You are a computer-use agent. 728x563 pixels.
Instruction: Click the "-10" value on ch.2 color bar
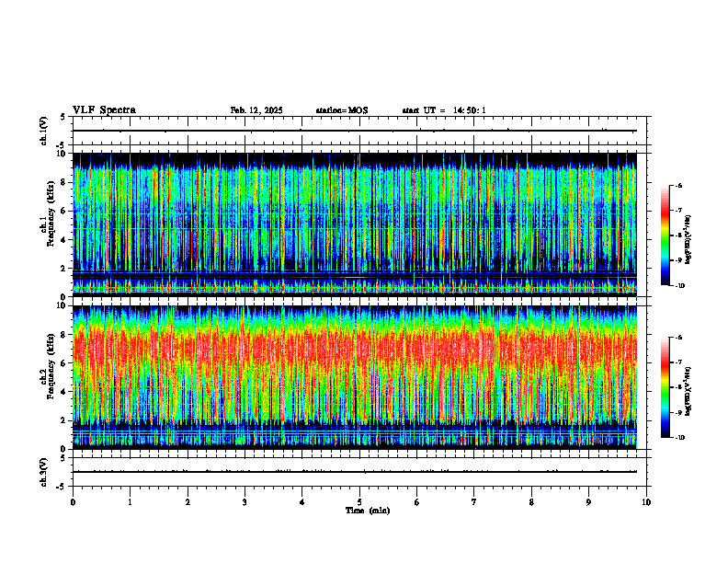[x=679, y=437]
